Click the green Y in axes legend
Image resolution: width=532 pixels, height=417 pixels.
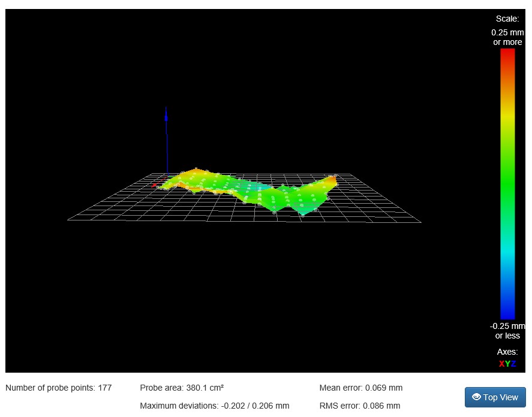(x=507, y=364)
